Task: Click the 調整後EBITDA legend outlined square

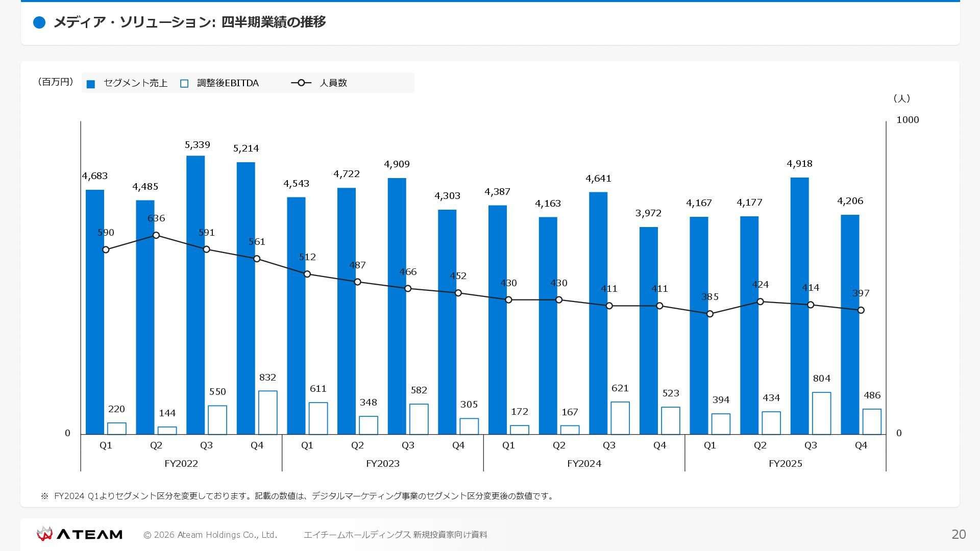Action: [184, 84]
